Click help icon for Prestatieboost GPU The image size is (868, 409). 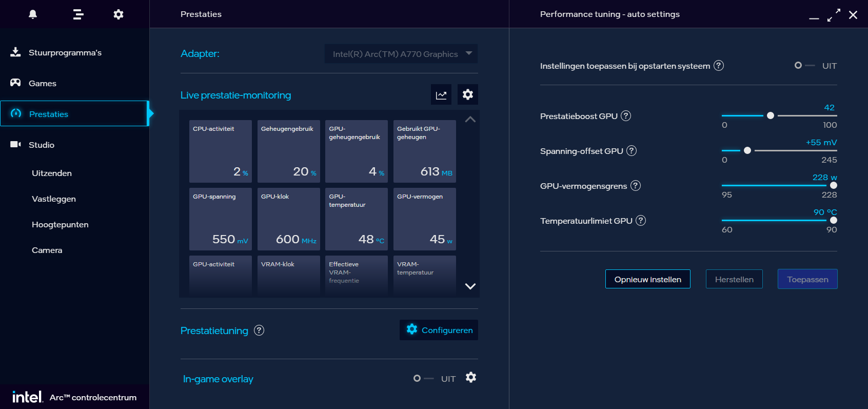point(626,116)
